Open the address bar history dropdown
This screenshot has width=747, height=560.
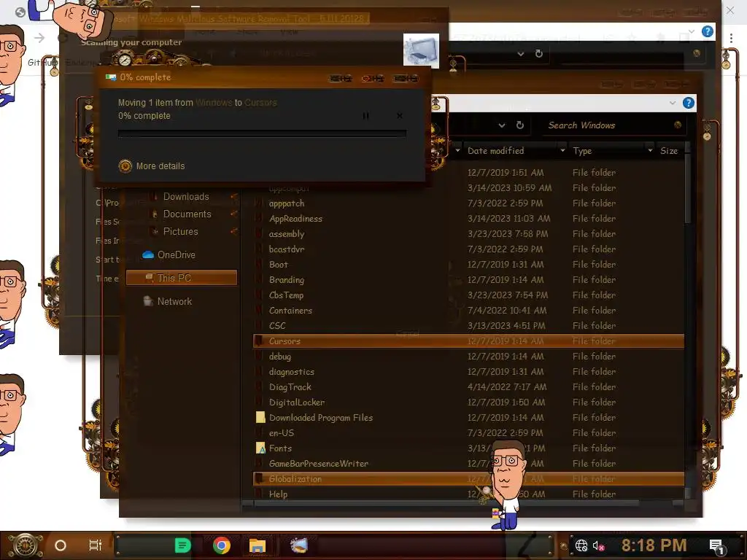pyautogui.click(x=502, y=125)
